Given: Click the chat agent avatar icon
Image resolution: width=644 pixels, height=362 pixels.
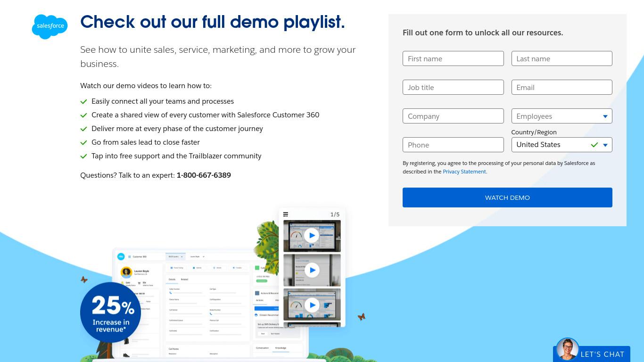Looking at the screenshot, I should tap(567, 349).
